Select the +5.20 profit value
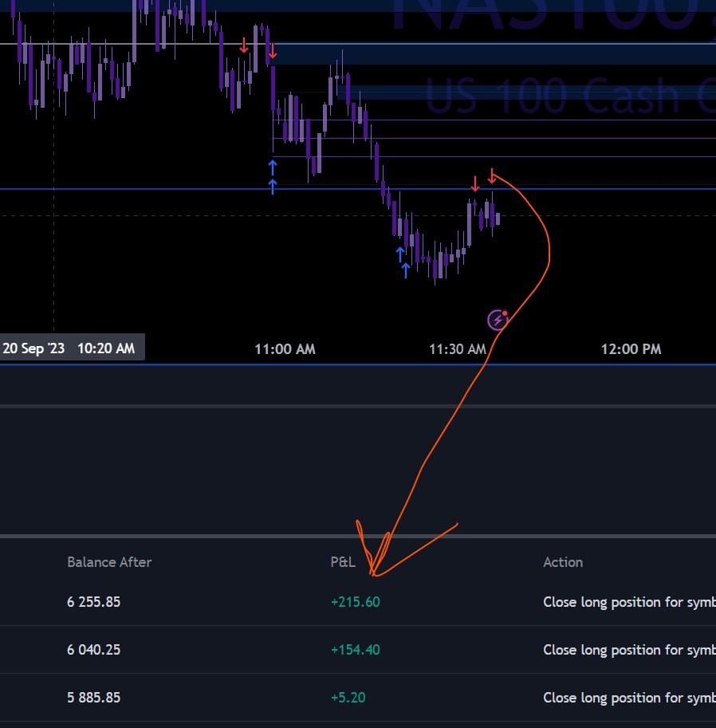Image resolution: width=716 pixels, height=728 pixels. click(348, 698)
